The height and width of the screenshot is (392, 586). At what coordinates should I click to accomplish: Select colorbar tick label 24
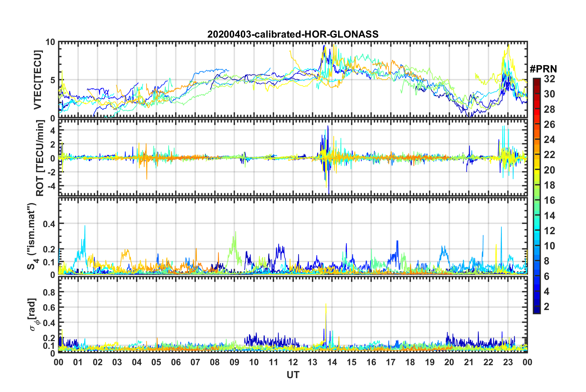click(x=549, y=140)
